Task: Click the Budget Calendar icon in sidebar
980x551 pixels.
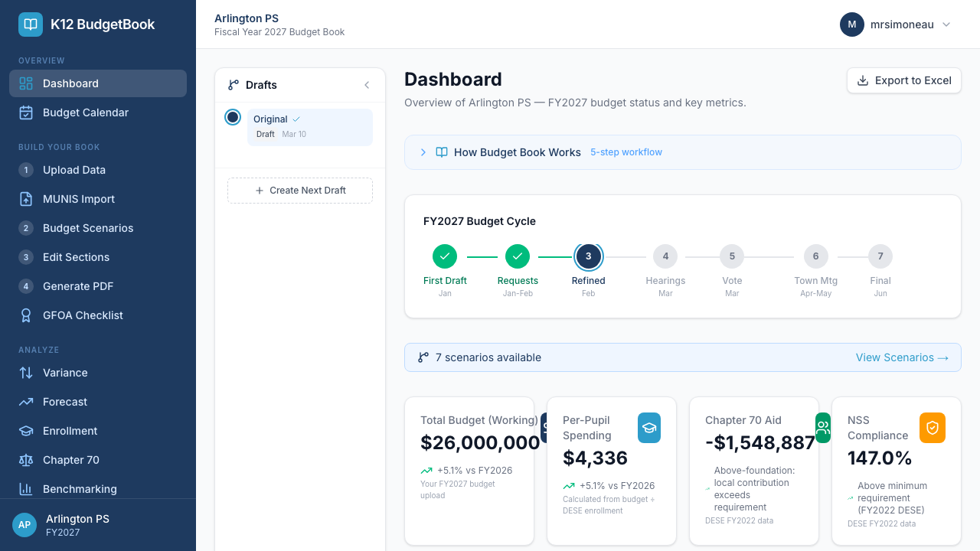Action: pyautogui.click(x=26, y=112)
